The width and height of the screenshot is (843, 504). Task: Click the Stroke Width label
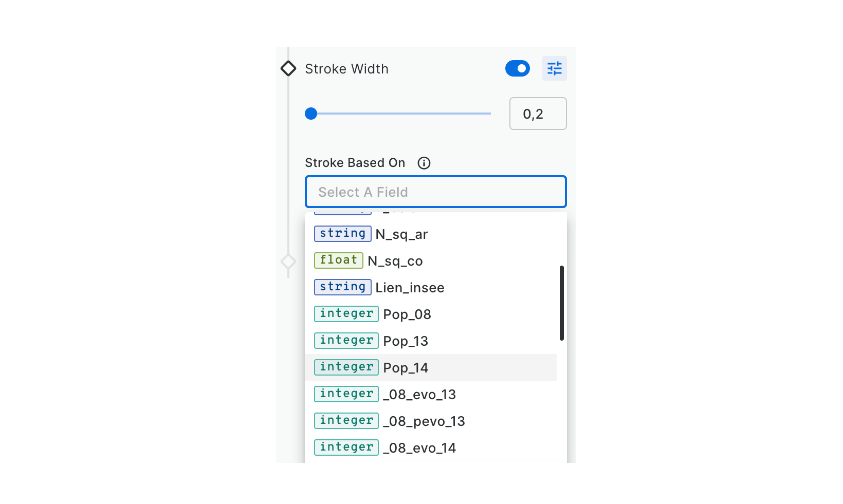(x=346, y=69)
